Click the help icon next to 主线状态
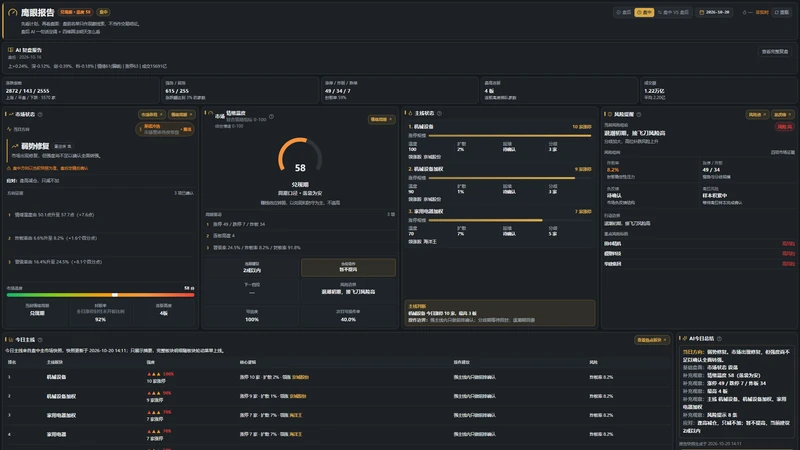The height and width of the screenshot is (450, 800). [439, 113]
